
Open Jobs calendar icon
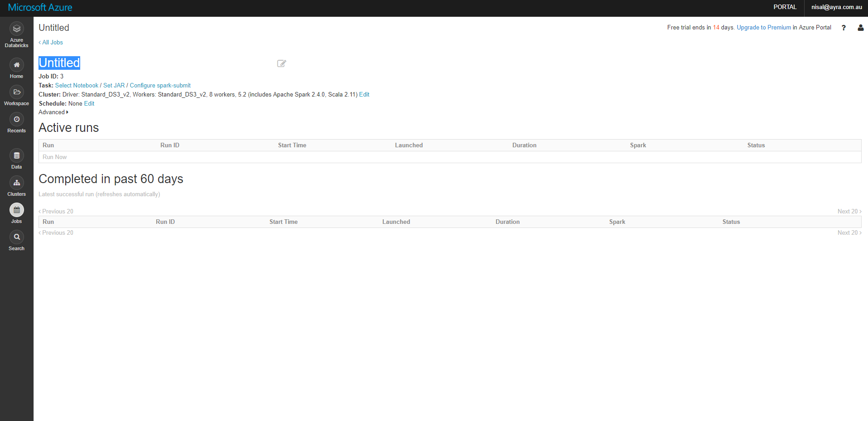(x=17, y=210)
